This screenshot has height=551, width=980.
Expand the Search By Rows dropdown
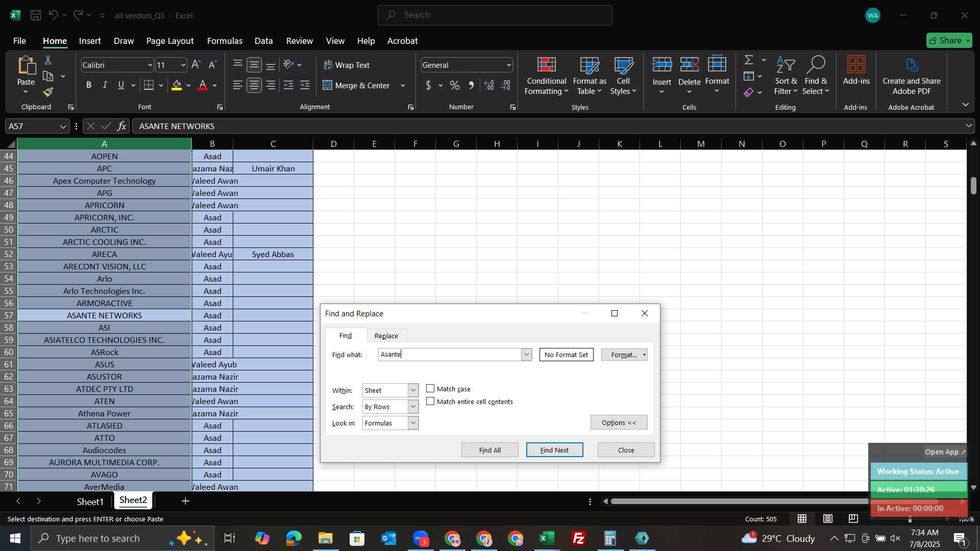[x=413, y=407]
